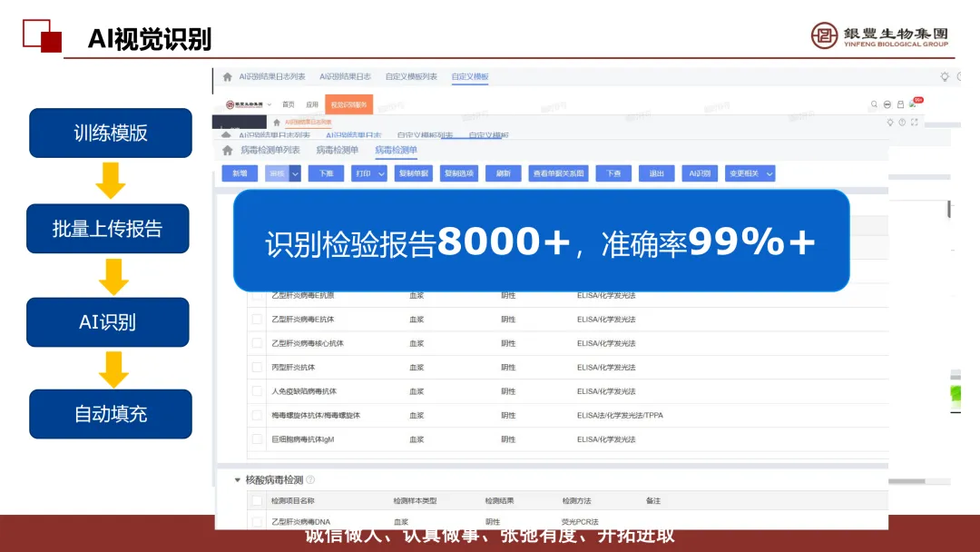Click the lightbulb icon at top right of the tab bar

pyautogui.click(x=945, y=77)
